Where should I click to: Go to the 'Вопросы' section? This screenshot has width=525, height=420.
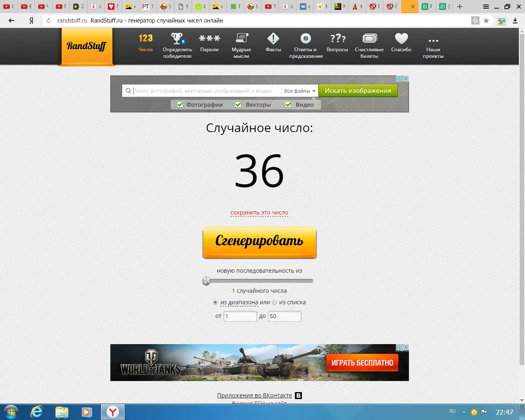click(x=337, y=43)
